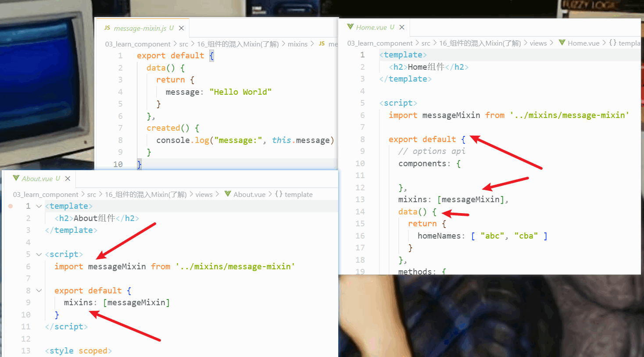The image size is (644, 357).
Task: Click JS icon in message-mixin breadcrumb
Action: [322, 43]
